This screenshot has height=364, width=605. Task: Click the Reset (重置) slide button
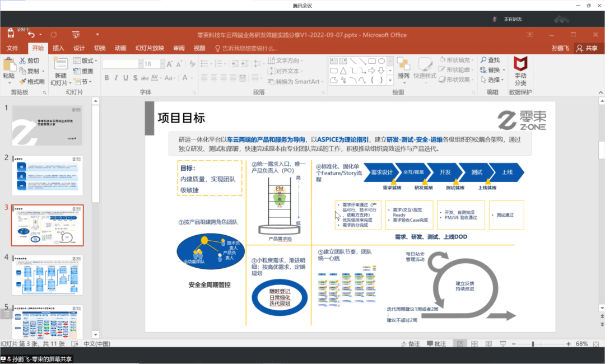click(x=83, y=71)
